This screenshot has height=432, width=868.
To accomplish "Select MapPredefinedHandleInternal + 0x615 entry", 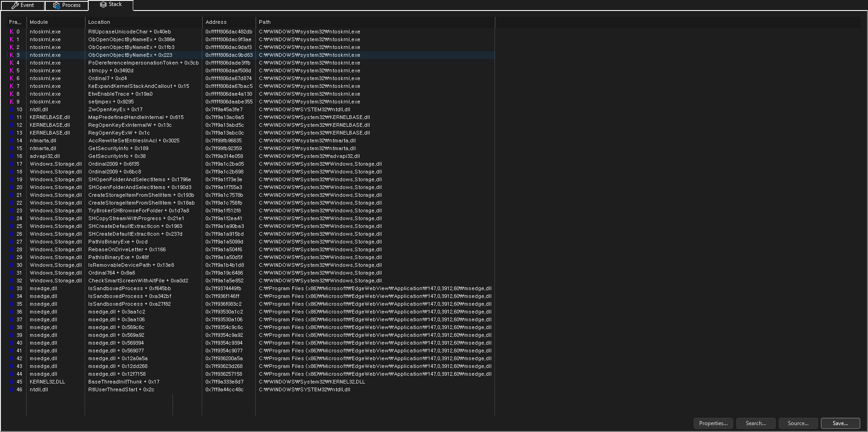I will point(136,117).
